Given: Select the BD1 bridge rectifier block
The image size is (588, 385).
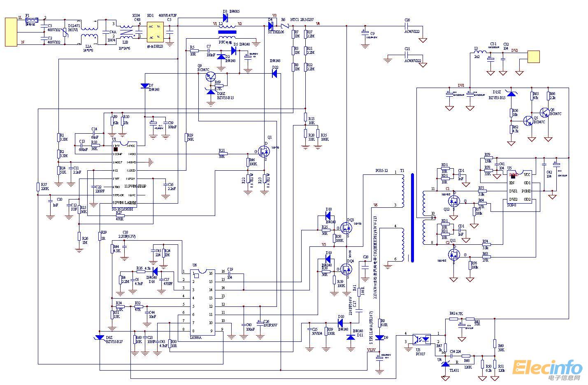Looking at the screenshot, I should point(156,32).
